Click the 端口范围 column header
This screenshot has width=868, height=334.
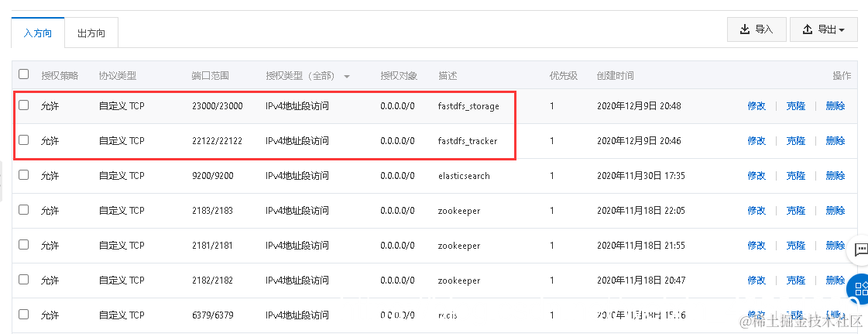(x=211, y=76)
